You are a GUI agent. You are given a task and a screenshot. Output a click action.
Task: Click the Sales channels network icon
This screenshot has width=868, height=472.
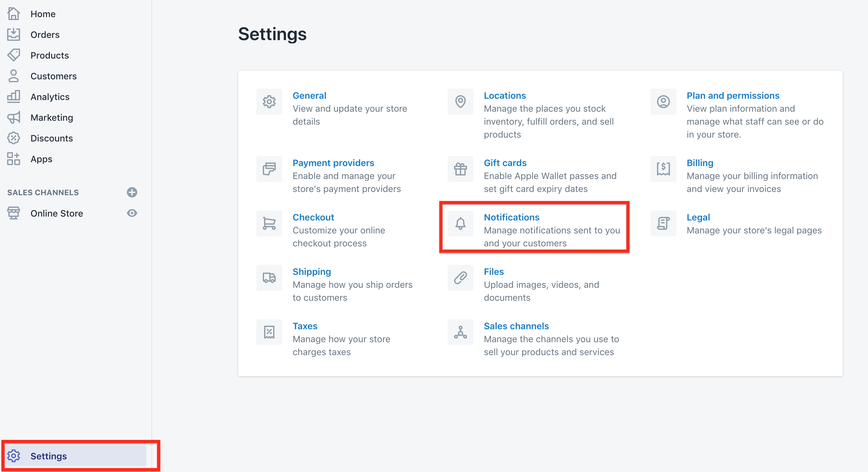460,332
